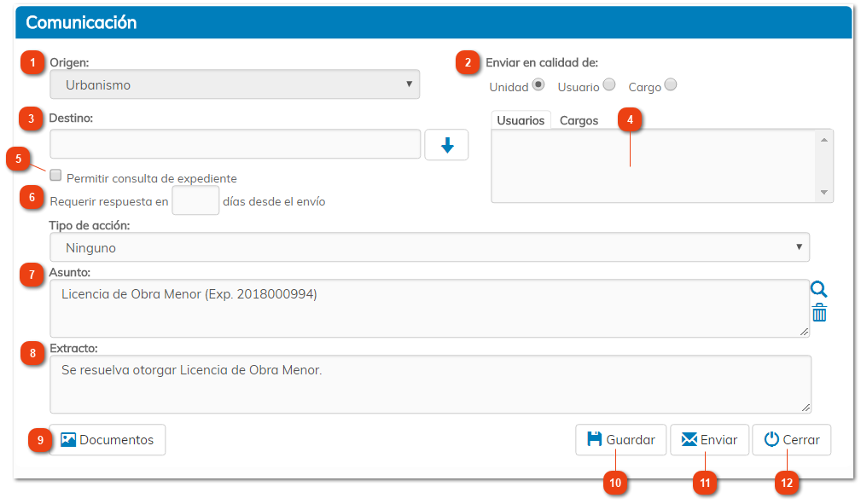Click the envelope icon on Enviar
The image size is (861, 504).
coord(689,439)
